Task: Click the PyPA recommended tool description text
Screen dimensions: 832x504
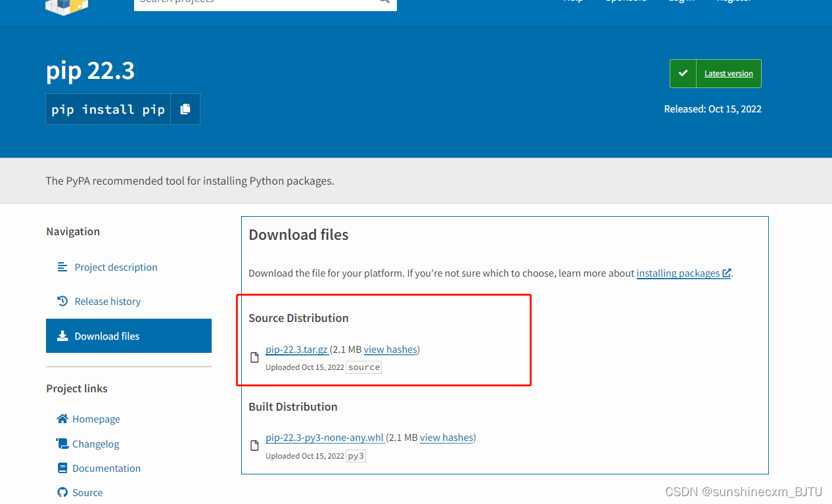Action: pos(190,181)
